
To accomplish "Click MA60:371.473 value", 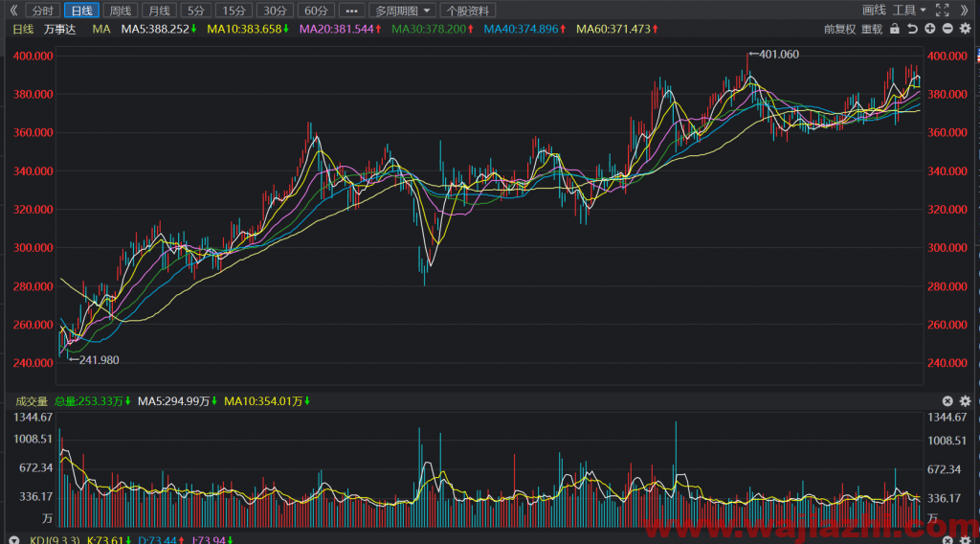I will coord(617,29).
